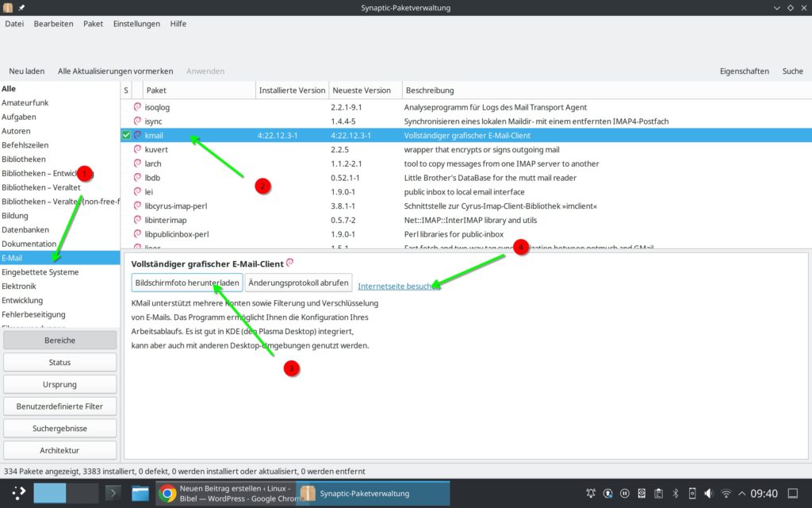The height and width of the screenshot is (508, 812).
Task: Toggle the status checkbox of kmail
Action: pos(126,135)
